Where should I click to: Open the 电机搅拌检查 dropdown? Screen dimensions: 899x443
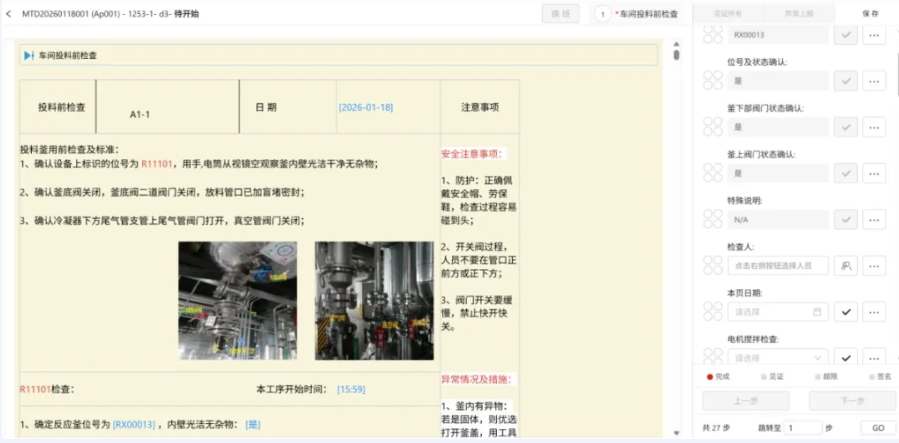pos(778,357)
